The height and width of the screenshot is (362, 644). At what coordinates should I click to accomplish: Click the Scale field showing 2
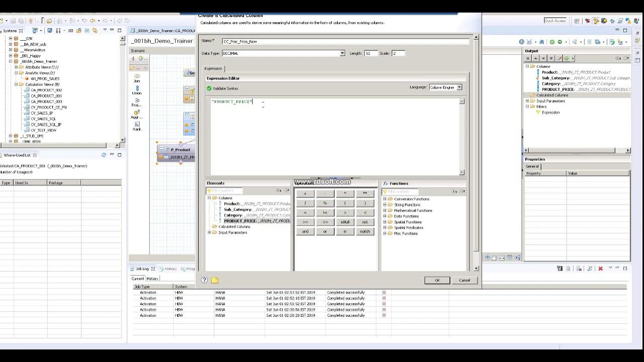(x=398, y=53)
